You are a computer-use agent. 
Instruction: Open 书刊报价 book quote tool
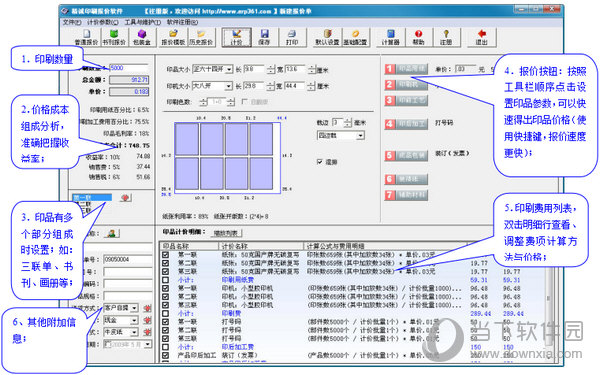click(x=114, y=38)
